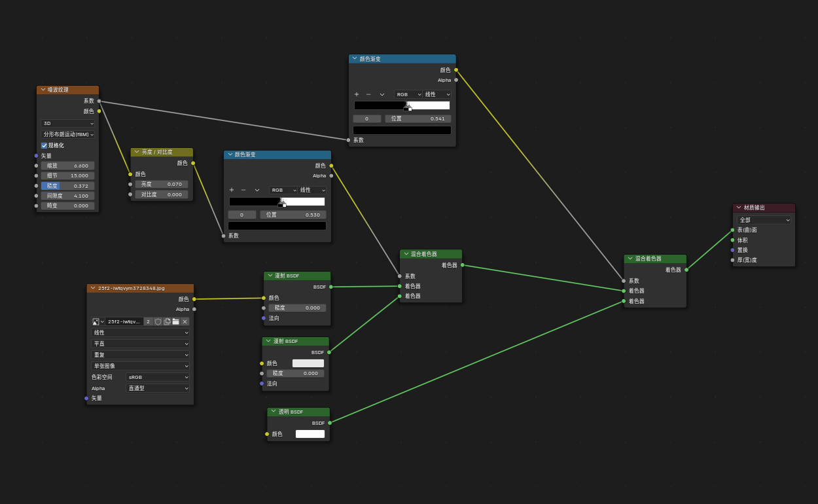
Task: Add color stop in ramp with position 0.541
Action: (x=357, y=94)
